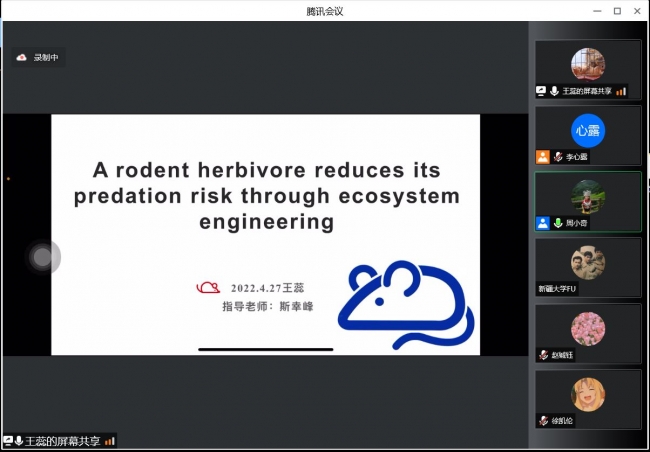Click the muted microphone icon for 李心露
This screenshot has height=452, width=650.
coord(557,157)
